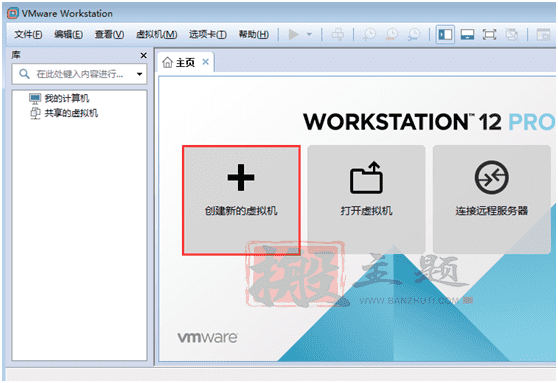558x383 pixels.
Task: Close the 主页 tab
Action: click(205, 62)
